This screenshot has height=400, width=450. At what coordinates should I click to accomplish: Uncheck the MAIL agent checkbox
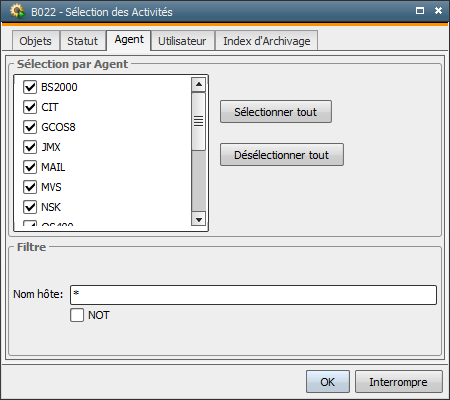click(x=30, y=167)
